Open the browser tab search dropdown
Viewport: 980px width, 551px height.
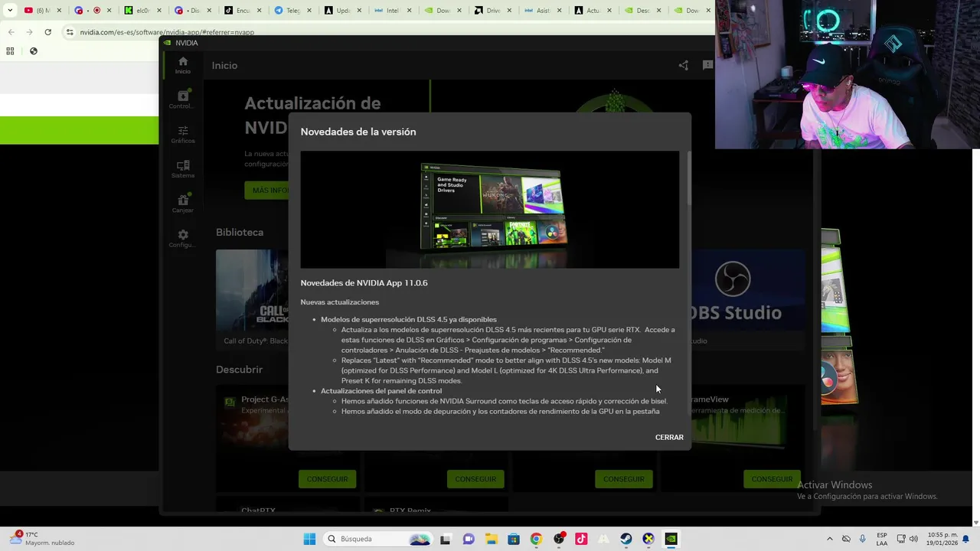(10, 11)
